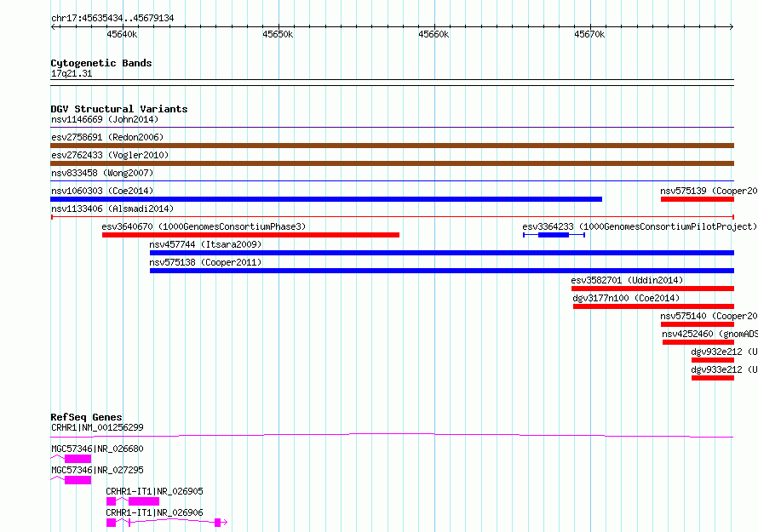Click variant label nsv1060303 (Coe2014)

coord(102,191)
